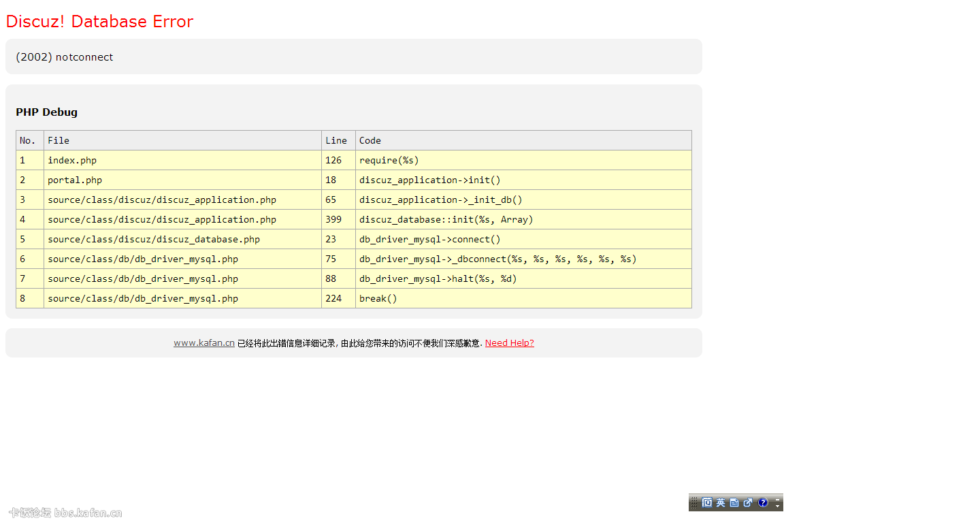Click the Discuz! Database Error heading
The width and height of the screenshot is (980, 527).
click(x=100, y=22)
